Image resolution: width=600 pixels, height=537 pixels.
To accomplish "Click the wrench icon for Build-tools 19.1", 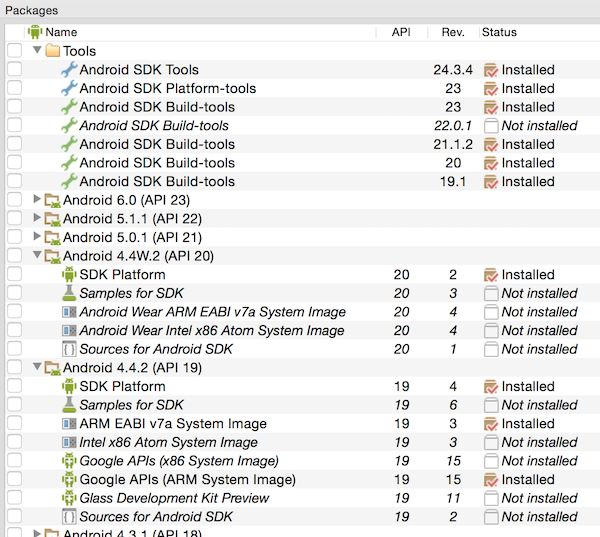I will pos(69,181).
